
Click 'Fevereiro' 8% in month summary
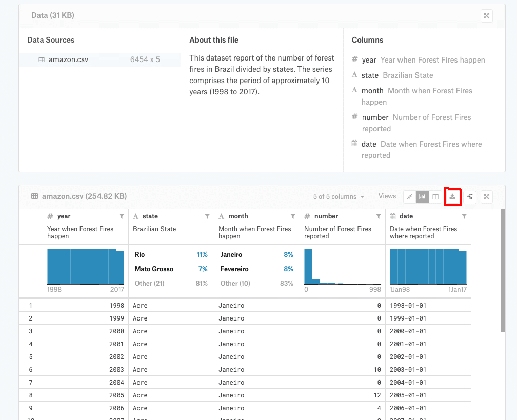tap(257, 269)
